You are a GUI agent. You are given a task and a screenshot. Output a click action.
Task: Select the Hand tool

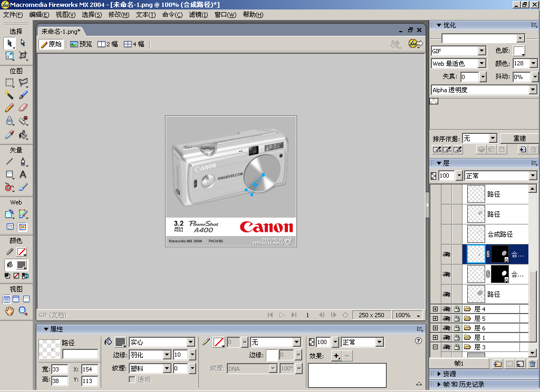[x=9, y=311]
